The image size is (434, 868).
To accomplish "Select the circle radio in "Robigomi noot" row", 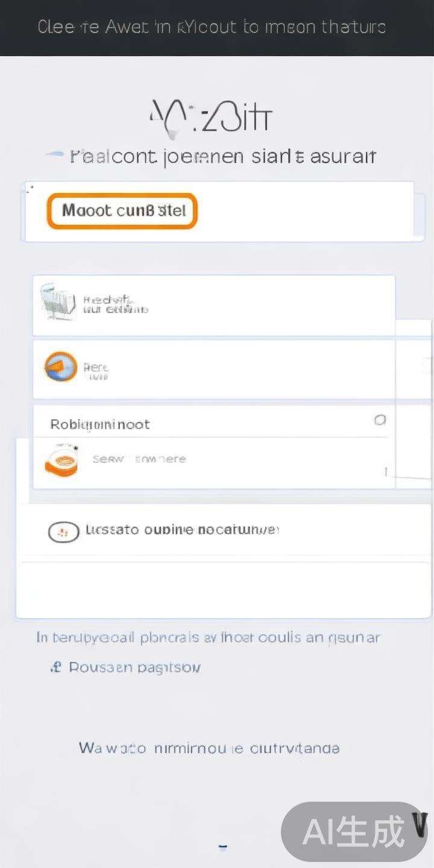I will tap(380, 420).
